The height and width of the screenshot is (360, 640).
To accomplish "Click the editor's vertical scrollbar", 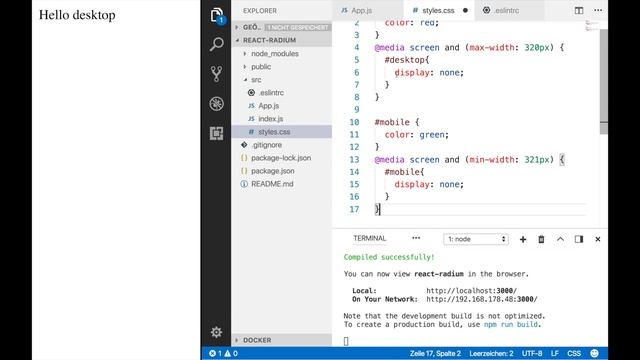I will tap(604, 82).
